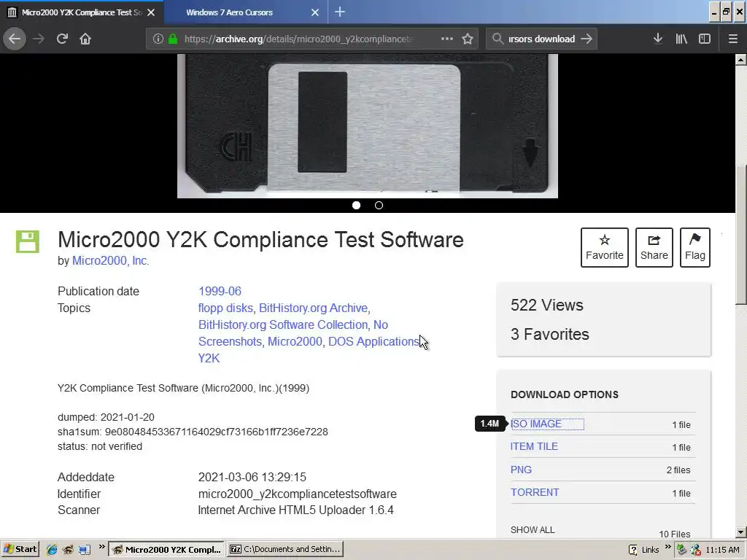Click the search magnifier icon
747x560 pixels.
coord(498,39)
